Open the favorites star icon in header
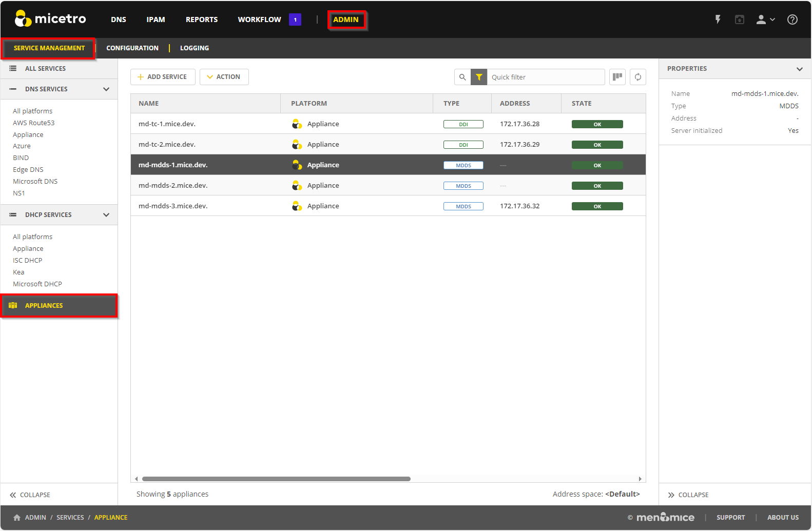812x531 pixels. click(739, 19)
